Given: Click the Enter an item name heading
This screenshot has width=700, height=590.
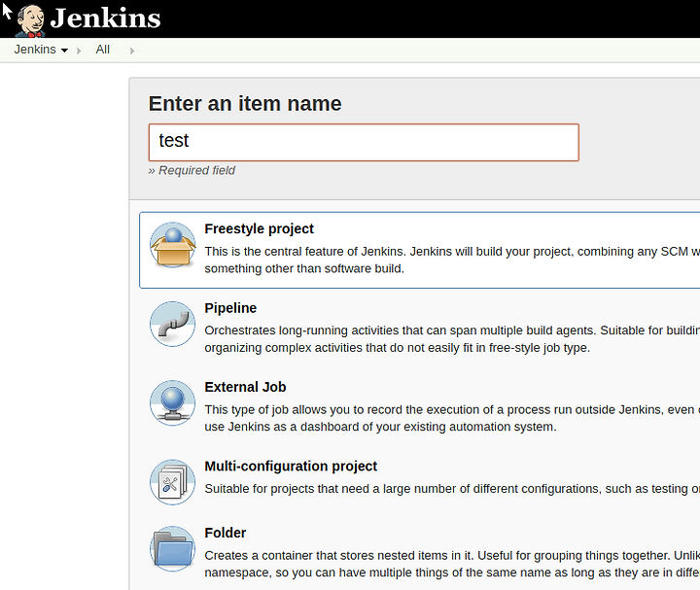Looking at the screenshot, I should 245,104.
